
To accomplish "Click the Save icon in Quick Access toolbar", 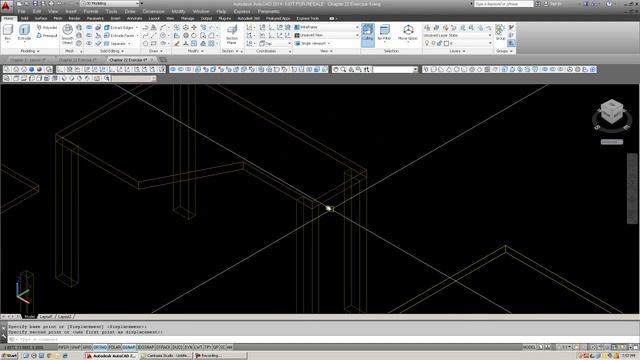I will coord(35,3).
